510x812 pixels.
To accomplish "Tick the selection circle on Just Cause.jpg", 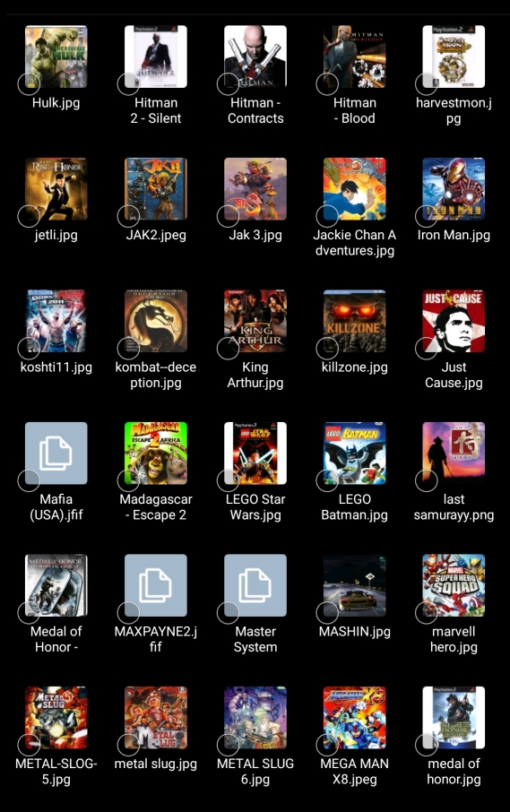I will click(x=427, y=348).
